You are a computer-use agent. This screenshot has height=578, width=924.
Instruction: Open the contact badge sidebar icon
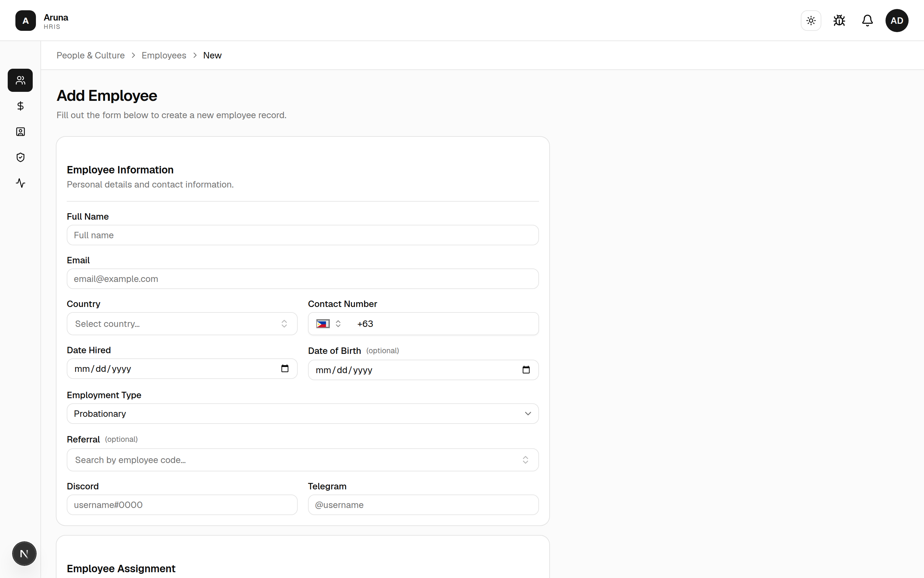tap(20, 132)
